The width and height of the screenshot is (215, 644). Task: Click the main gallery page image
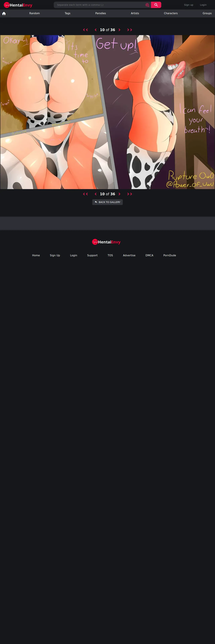click(107, 112)
